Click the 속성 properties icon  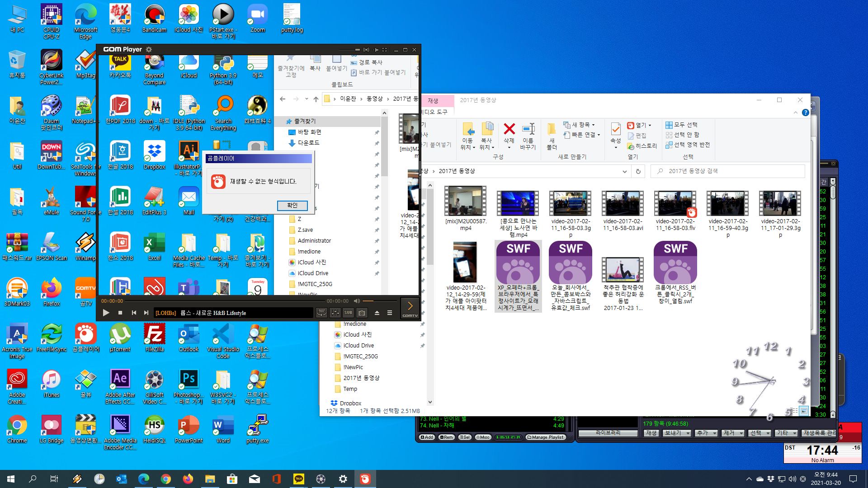(616, 135)
